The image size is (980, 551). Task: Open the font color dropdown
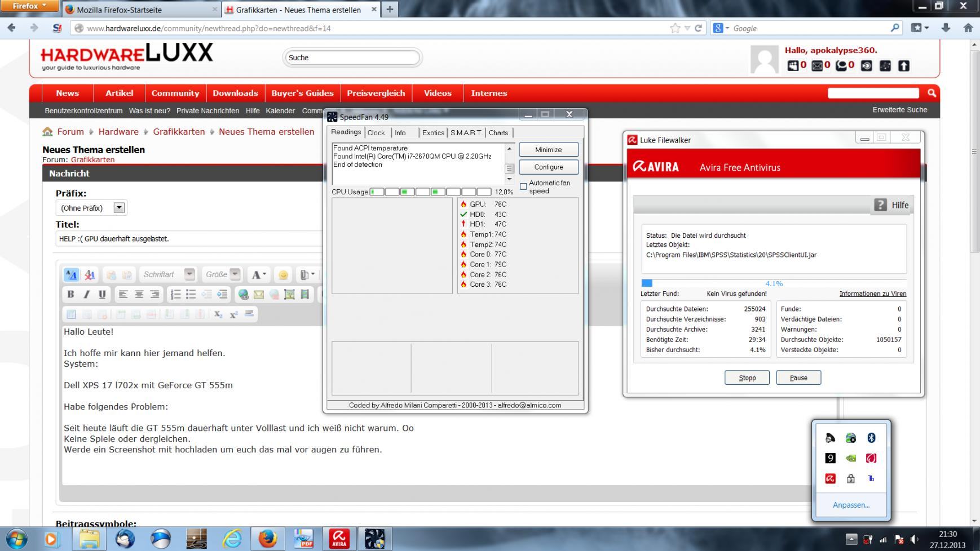259,275
